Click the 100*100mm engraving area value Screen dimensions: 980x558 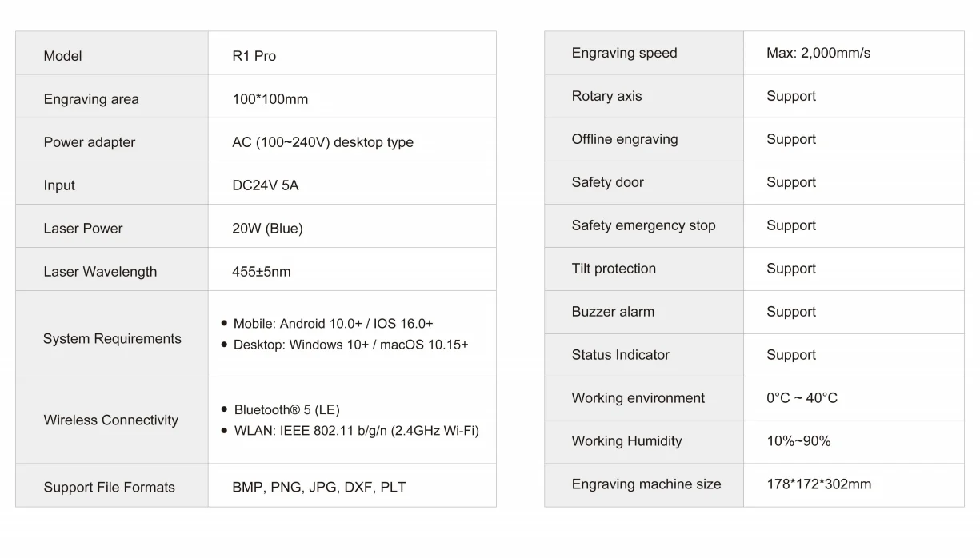point(270,99)
